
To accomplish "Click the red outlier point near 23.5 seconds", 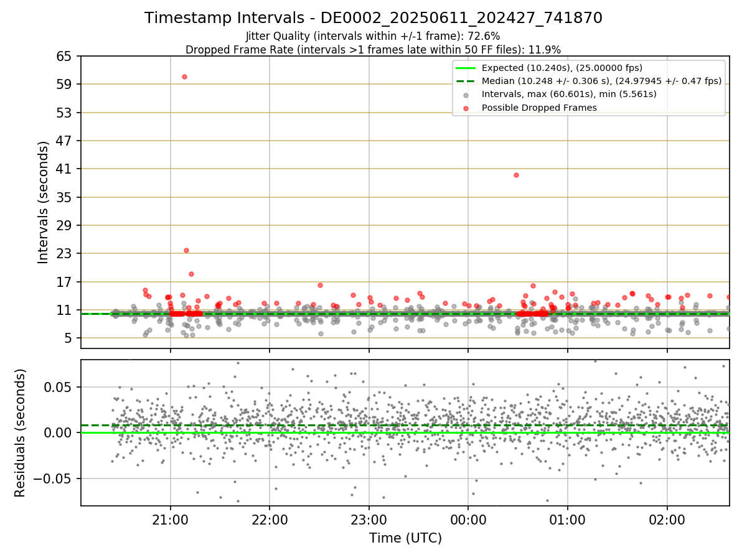I will (186, 250).
